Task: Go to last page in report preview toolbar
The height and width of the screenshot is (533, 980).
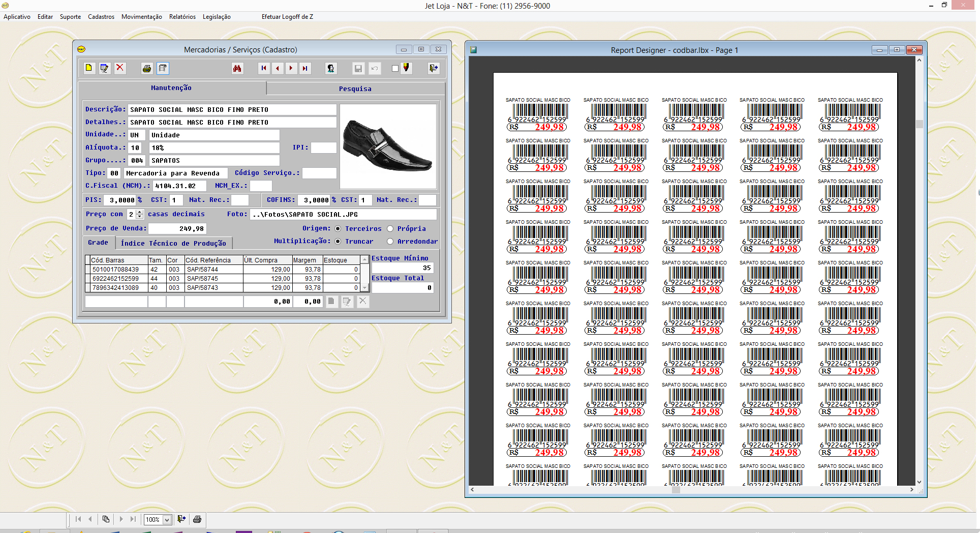Action: coord(133,519)
